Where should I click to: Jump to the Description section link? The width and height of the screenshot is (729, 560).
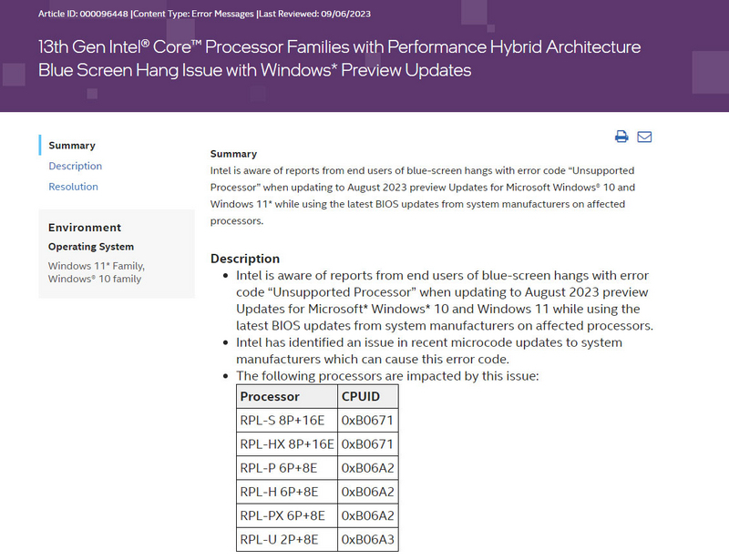[76, 166]
